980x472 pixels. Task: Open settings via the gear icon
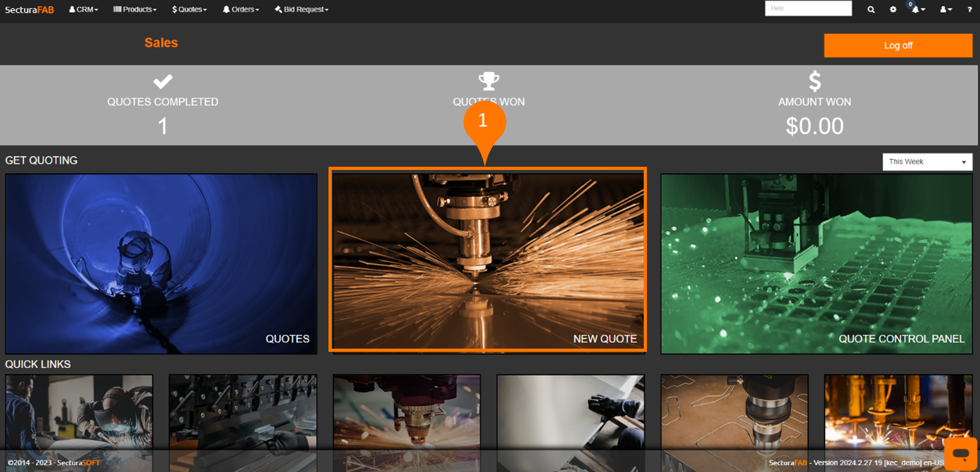[893, 10]
